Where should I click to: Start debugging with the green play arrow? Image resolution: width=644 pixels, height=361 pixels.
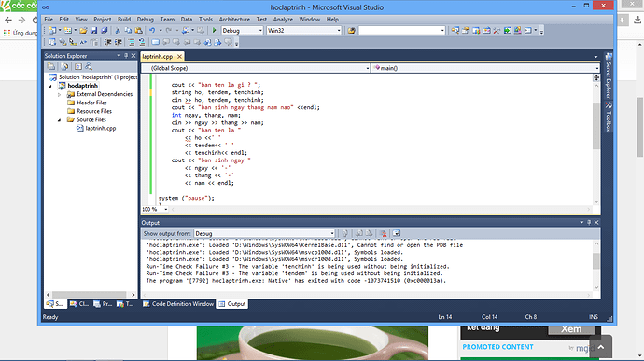[x=214, y=31]
